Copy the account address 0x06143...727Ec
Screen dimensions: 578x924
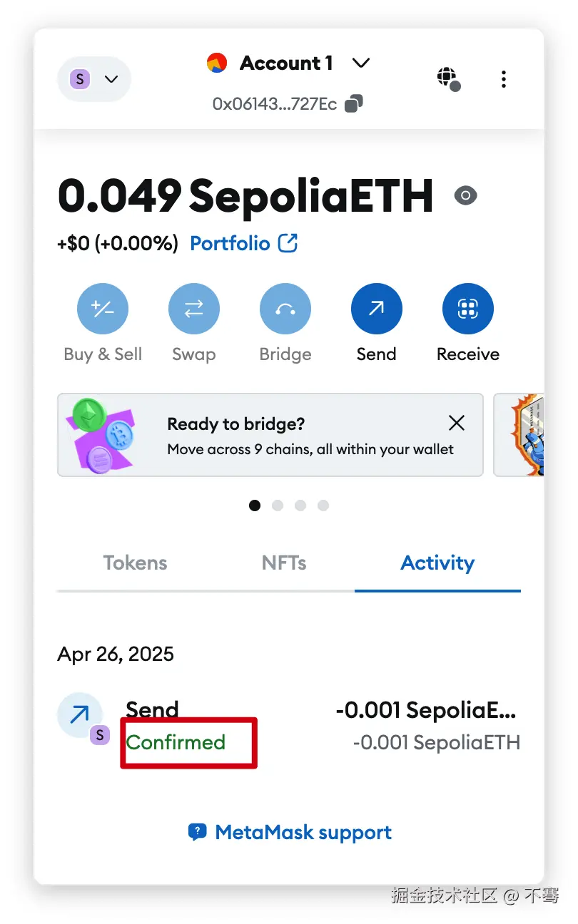point(353,104)
